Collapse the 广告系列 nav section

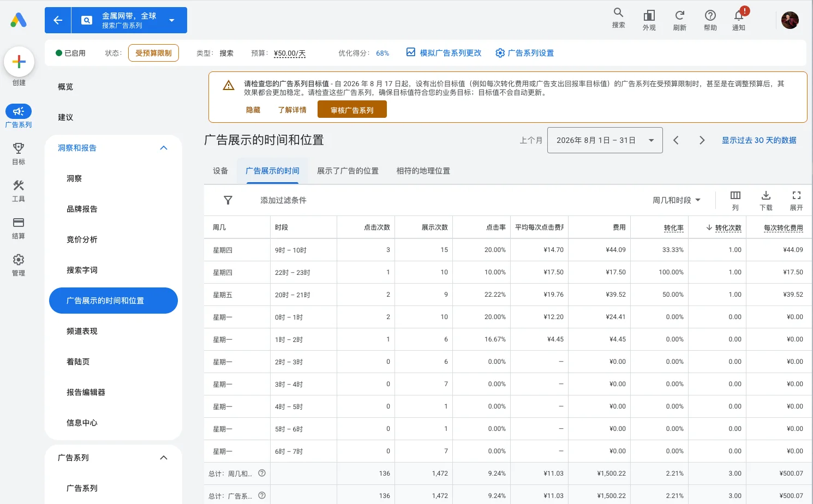164,458
